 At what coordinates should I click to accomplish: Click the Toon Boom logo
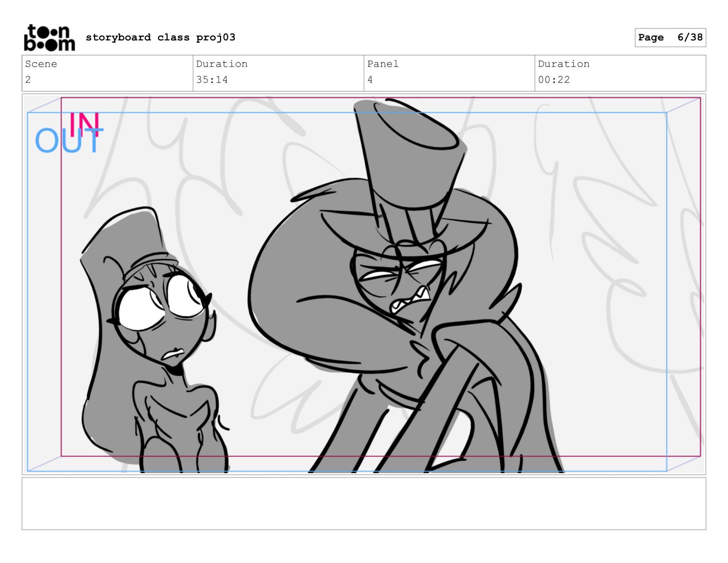(x=49, y=38)
